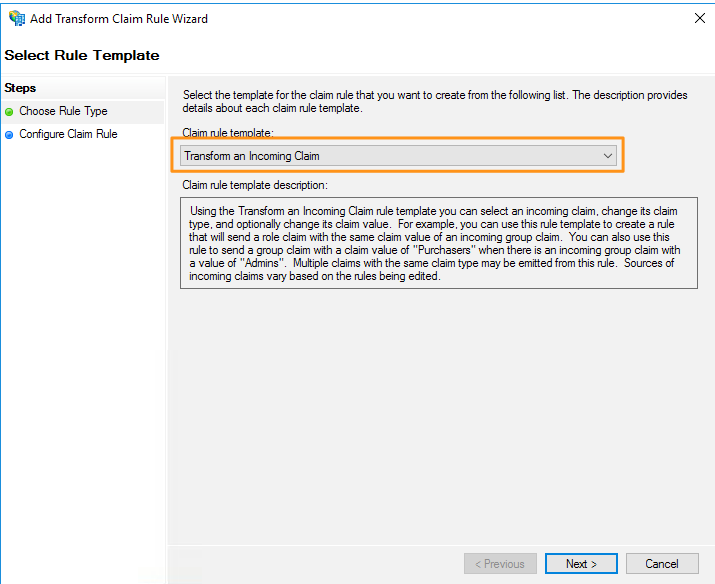The width and height of the screenshot is (715, 584).
Task: Click the empty sidebar area below the steps
Action: (82, 350)
